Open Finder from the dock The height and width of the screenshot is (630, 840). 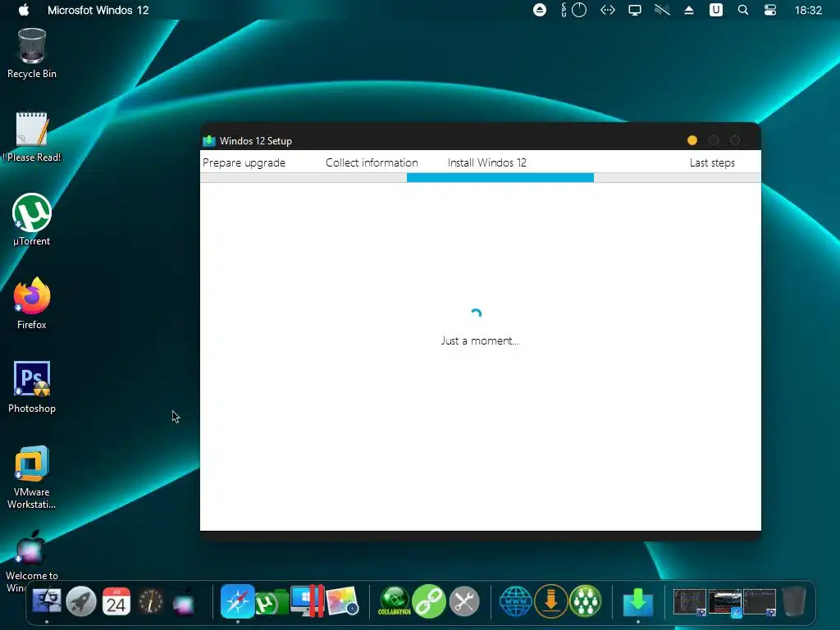coord(47,600)
